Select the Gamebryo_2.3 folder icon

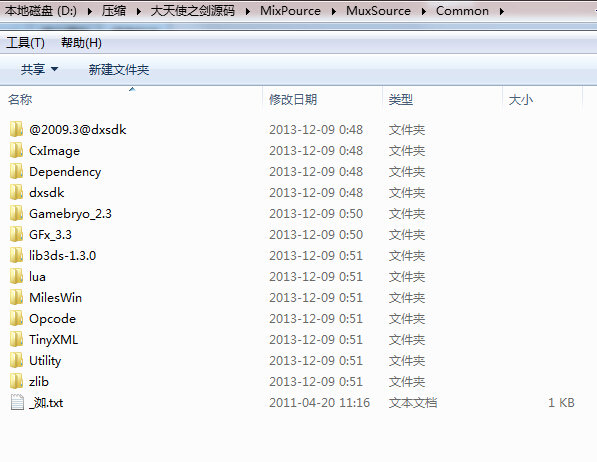click(x=16, y=213)
